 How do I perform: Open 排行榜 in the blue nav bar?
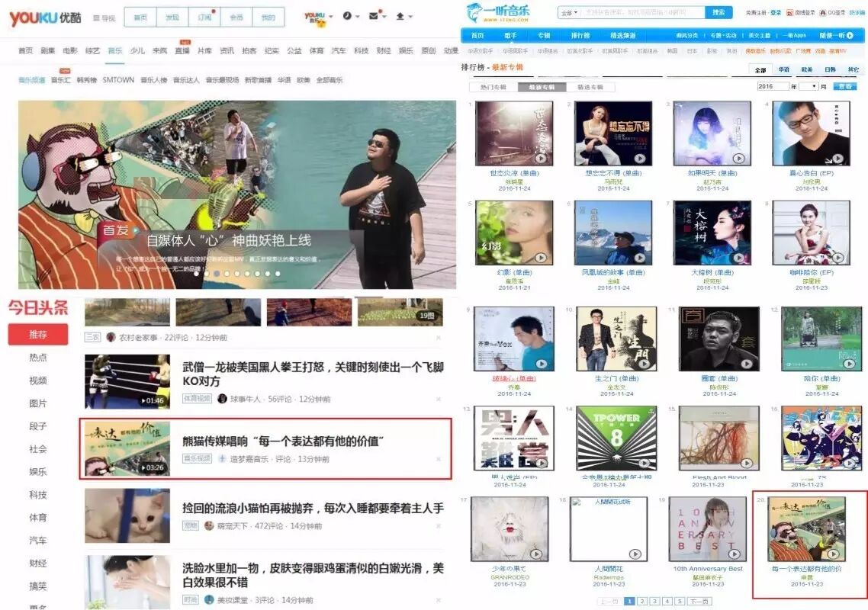(580, 35)
